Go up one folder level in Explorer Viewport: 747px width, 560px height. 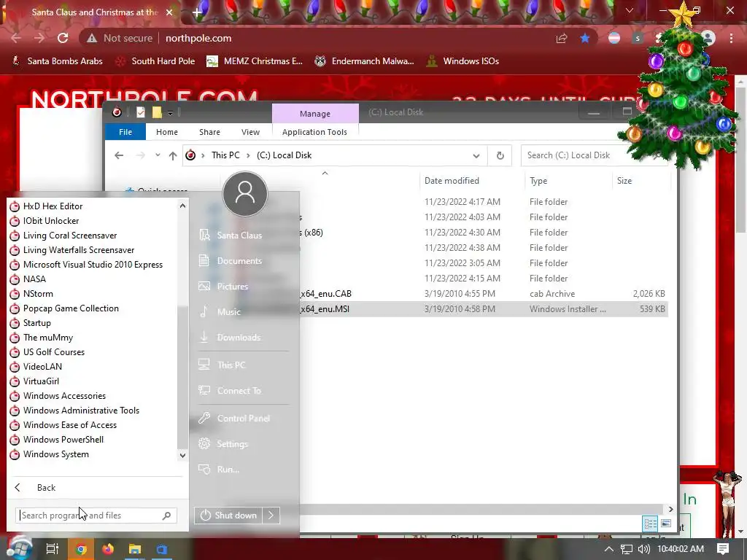click(x=173, y=155)
